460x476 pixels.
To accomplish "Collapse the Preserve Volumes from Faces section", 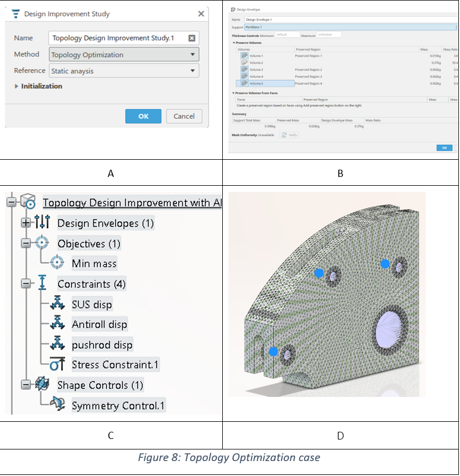I will (233, 93).
